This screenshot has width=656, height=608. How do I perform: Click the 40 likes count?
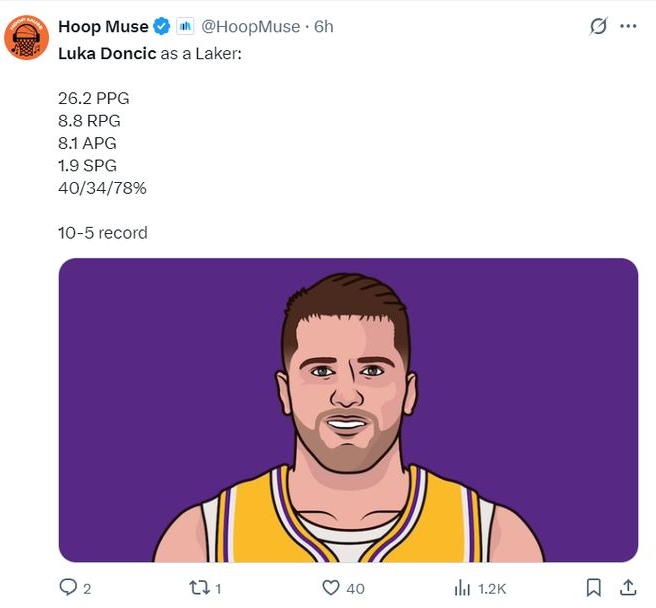tap(355, 588)
